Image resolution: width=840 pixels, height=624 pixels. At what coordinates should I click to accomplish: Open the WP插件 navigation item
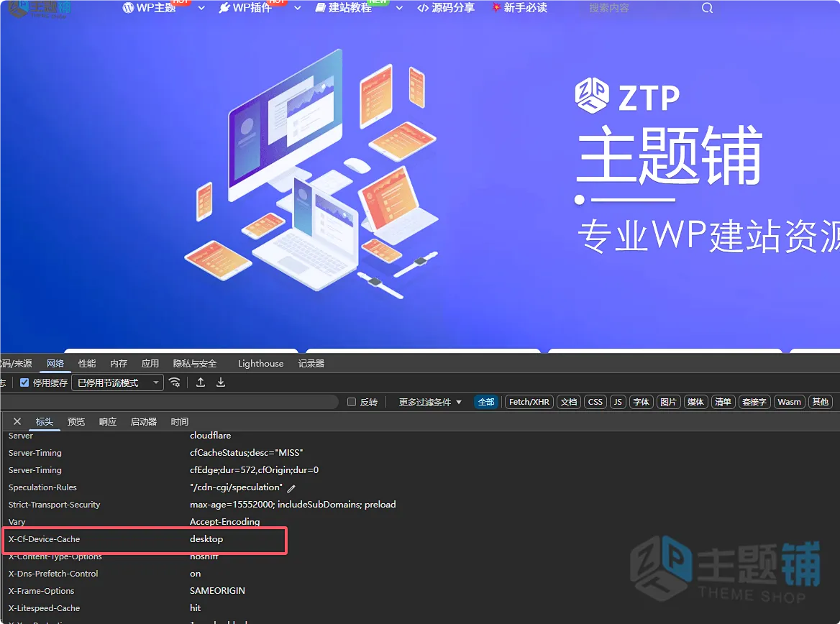(x=245, y=8)
